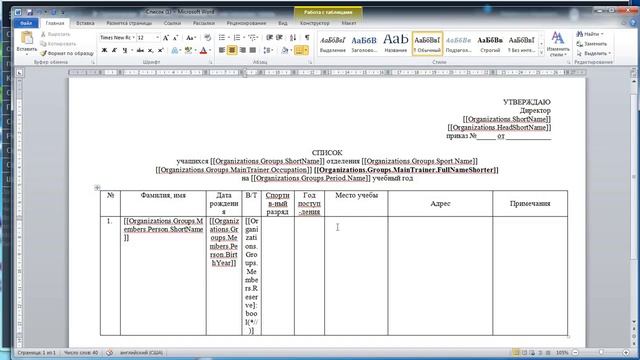The width and height of the screenshot is (640, 360).
Task: Justify paragraph text
Action: [253, 50]
